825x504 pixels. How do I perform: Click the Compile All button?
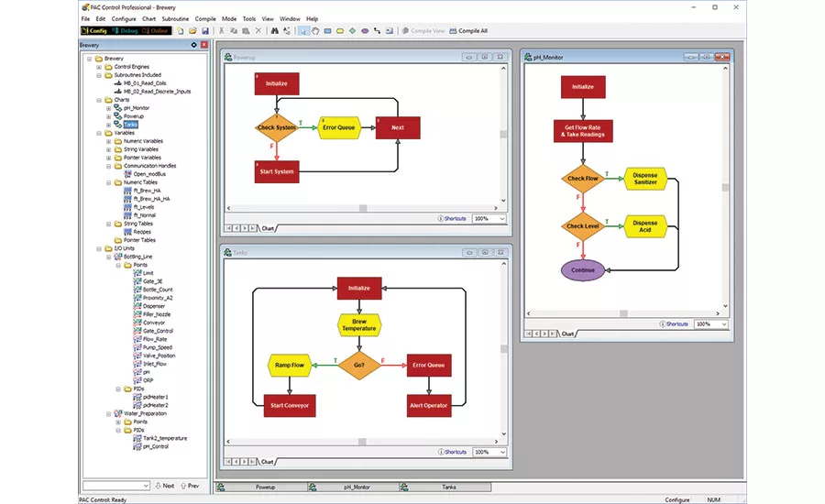pos(472,30)
